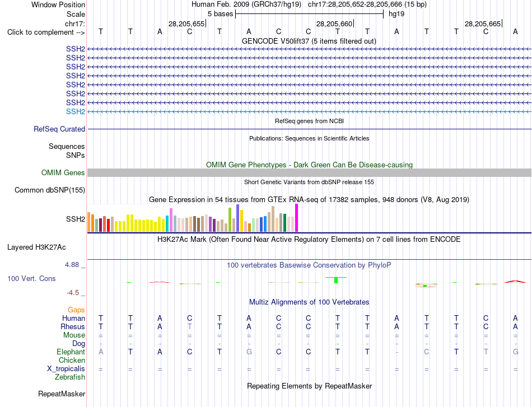Viewport: 532px width, 407px height.
Task: Click Repeating Elements by RepeatMasker title
Action: (309, 386)
